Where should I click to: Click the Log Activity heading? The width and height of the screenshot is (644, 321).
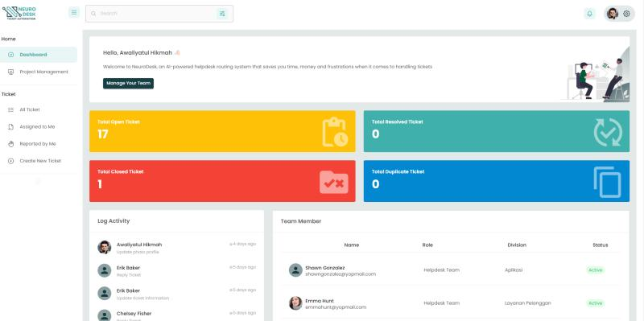[114, 221]
